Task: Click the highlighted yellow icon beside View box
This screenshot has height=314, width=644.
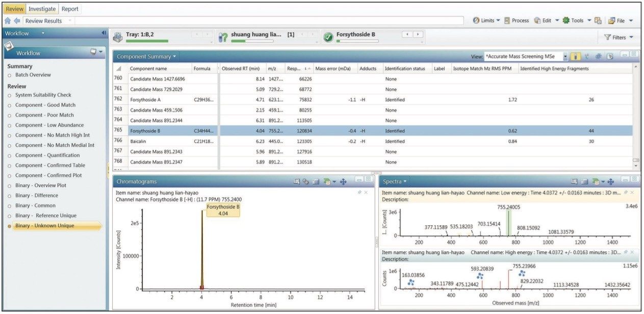Action: coord(576,57)
